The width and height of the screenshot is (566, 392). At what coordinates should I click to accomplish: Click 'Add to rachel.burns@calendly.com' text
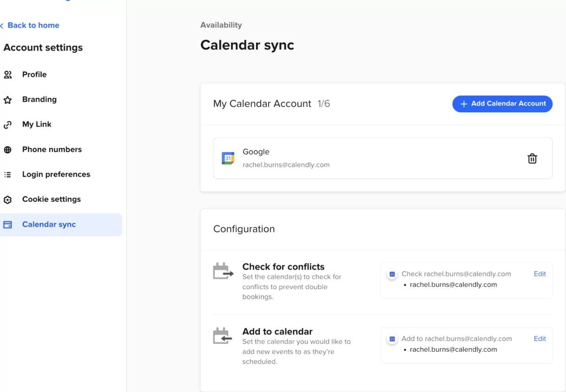click(457, 339)
